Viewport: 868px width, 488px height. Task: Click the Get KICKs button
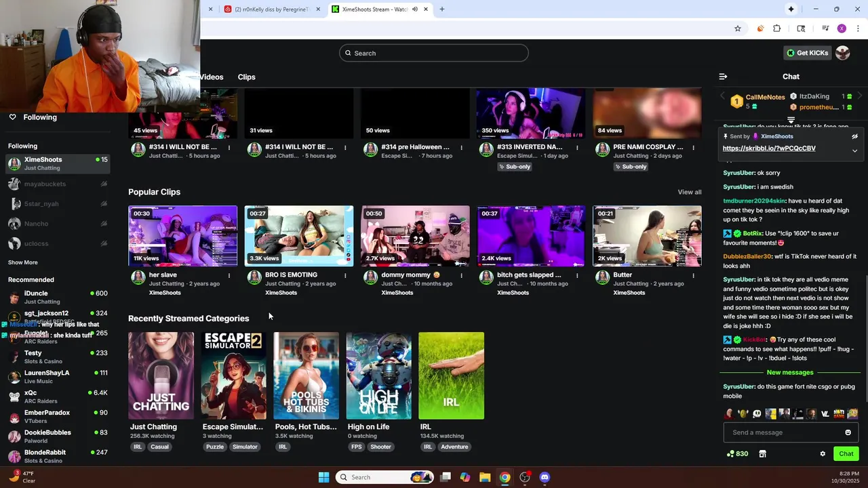[x=807, y=53]
